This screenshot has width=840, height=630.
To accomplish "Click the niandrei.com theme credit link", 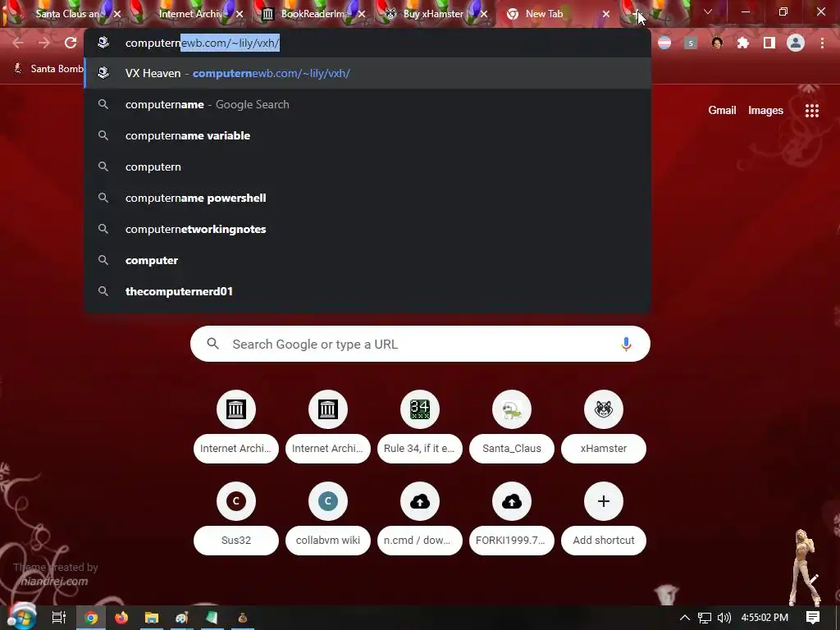I will pyautogui.click(x=54, y=582).
